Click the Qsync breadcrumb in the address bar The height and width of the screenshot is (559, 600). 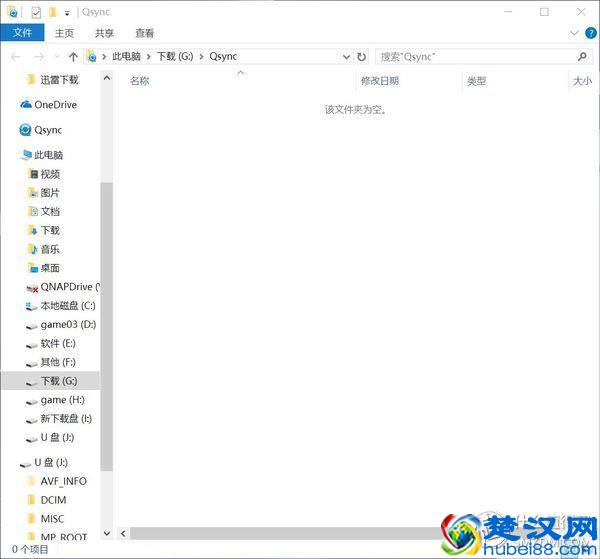[x=223, y=57]
